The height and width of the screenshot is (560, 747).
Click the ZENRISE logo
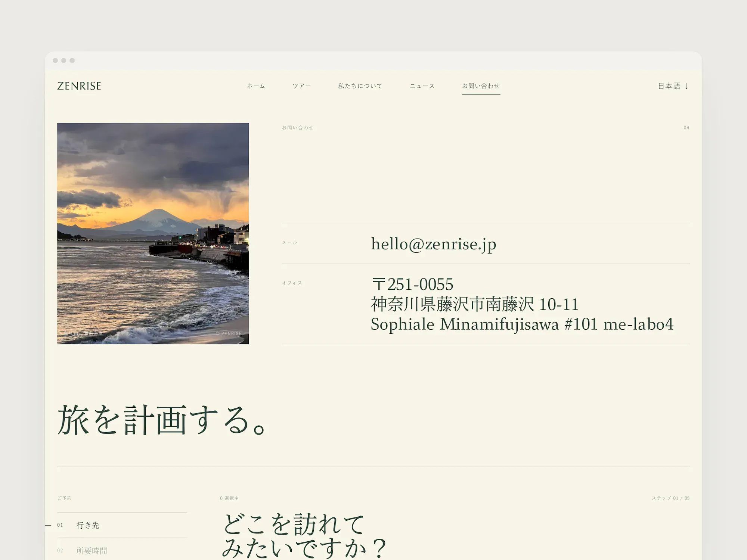pos(79,86)
